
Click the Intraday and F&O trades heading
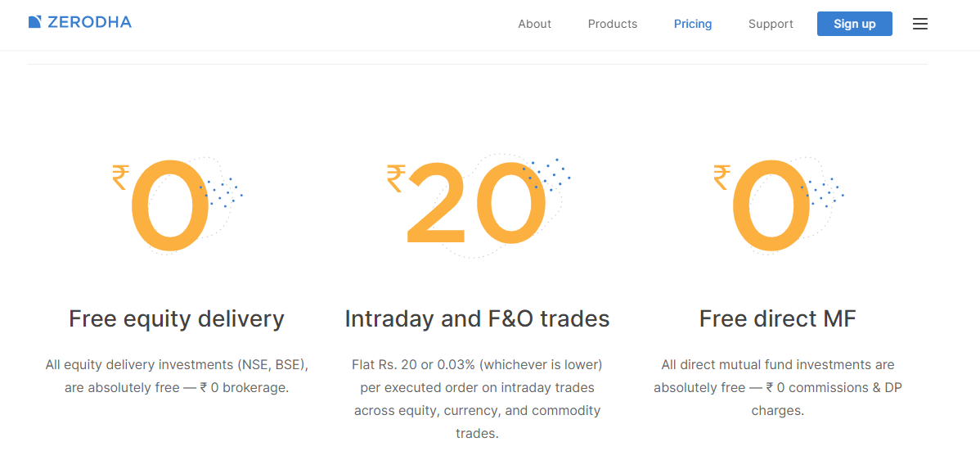click(477, 318)
